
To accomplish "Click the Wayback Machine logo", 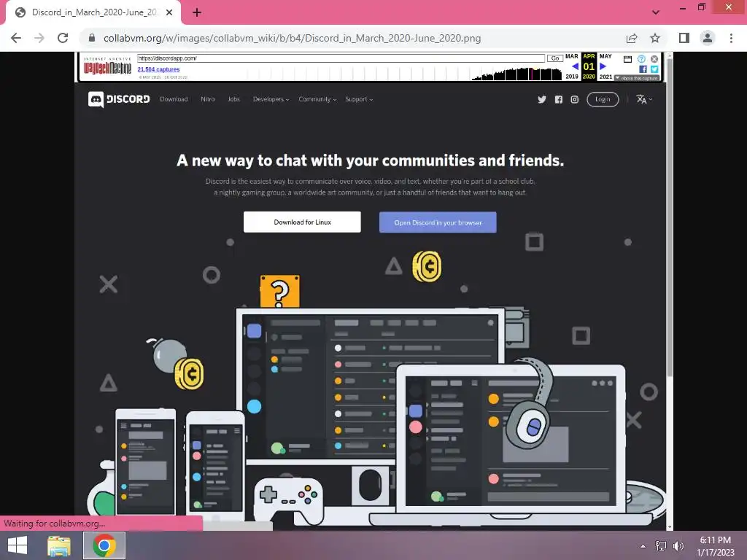I will [108, 66].
